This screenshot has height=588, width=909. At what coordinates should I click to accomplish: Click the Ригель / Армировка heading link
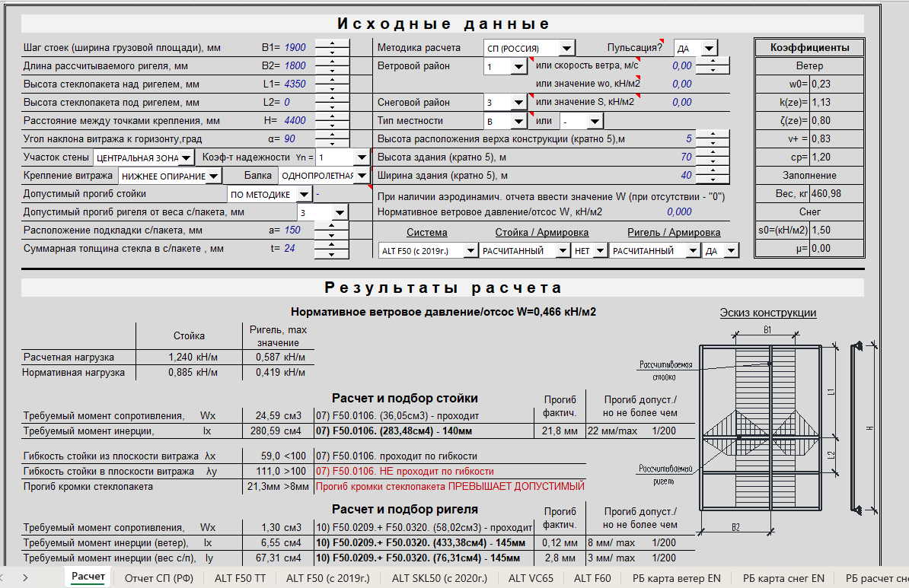(674, 232)
